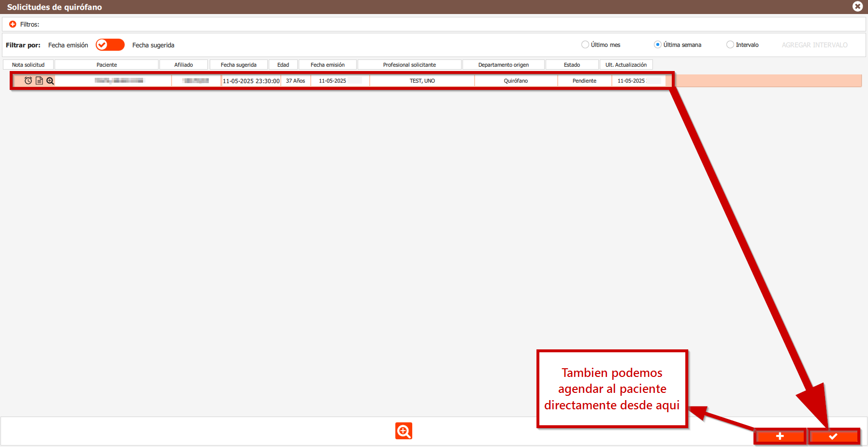Screen dimensions: 868x447
Task: Select the Pendiente status cell in the row
Action: pos(584,81)
